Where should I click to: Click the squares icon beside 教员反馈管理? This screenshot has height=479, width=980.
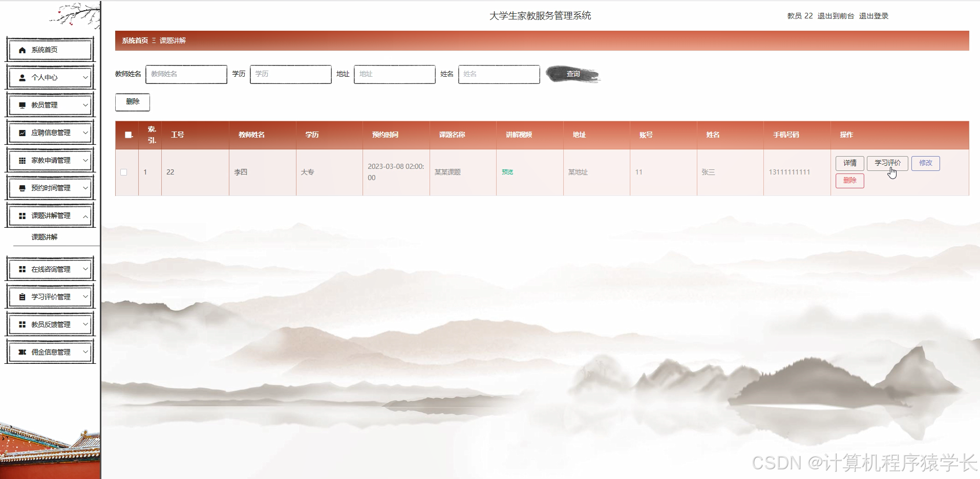(x=22, y=324)
